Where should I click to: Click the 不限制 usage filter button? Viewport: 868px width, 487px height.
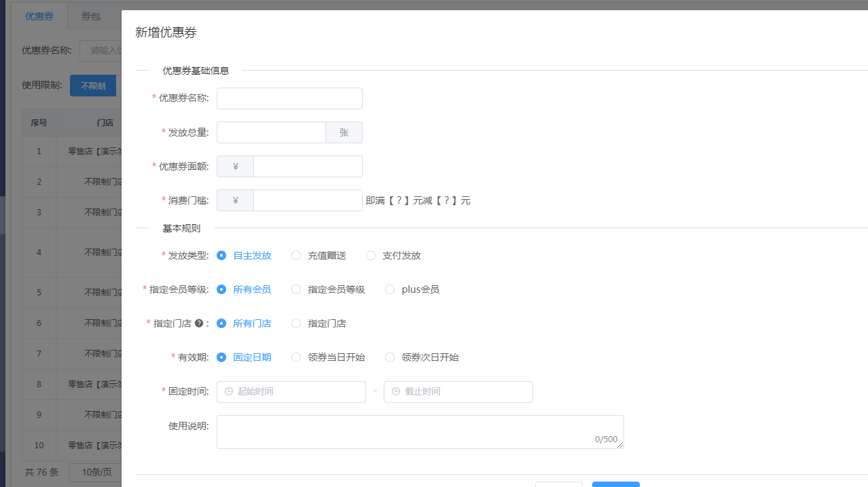click(x=93, y=86)
